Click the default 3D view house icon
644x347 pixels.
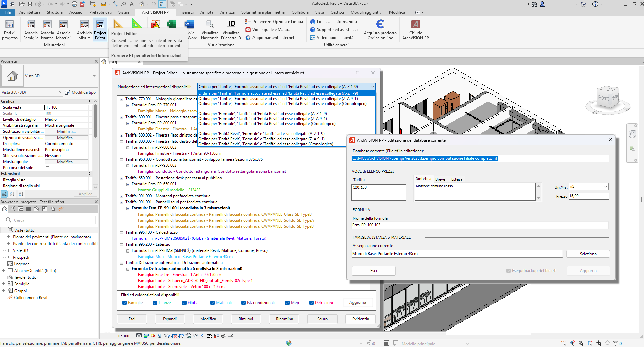coord(142,4)
